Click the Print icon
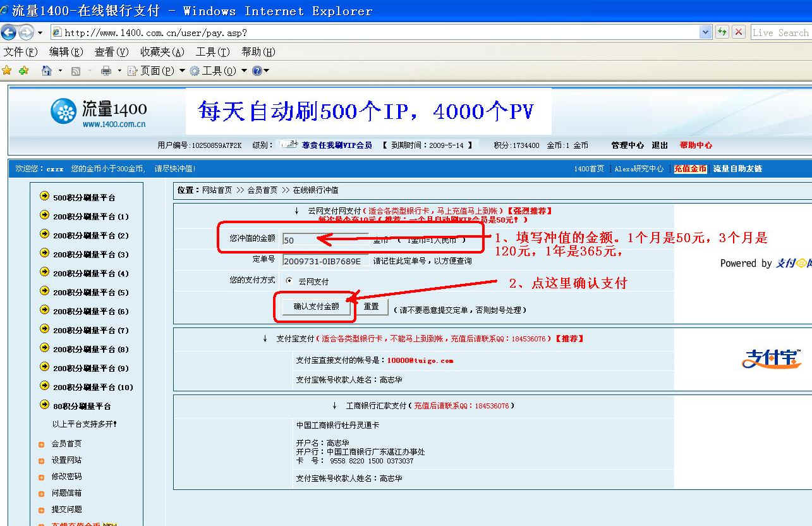The image size is (812, 526). click(x=106, y=71)
